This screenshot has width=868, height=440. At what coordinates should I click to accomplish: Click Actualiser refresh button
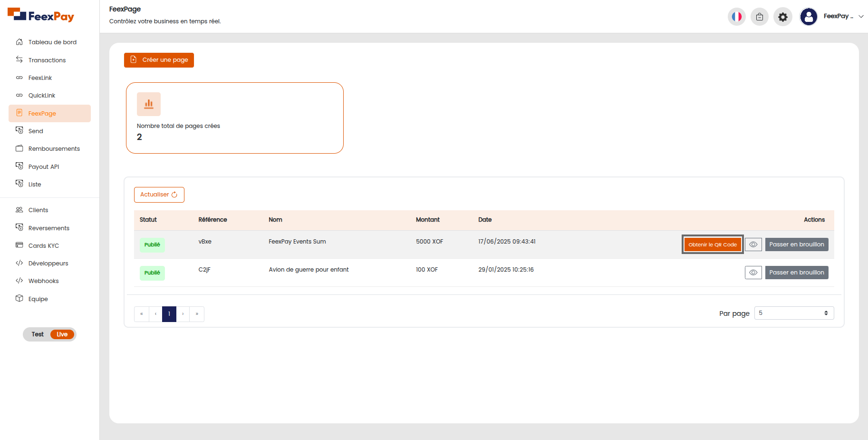(159, 195)
